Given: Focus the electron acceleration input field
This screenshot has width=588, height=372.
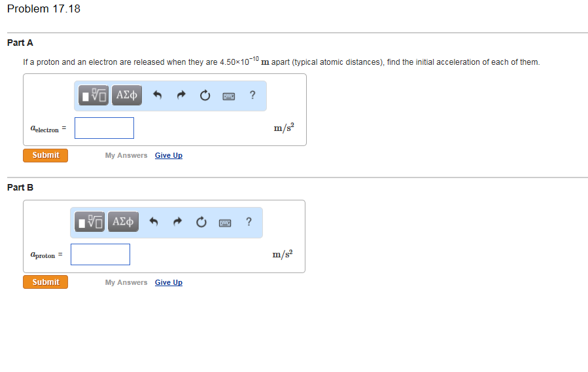Looking at the screenshot, I should coord(104,128).
